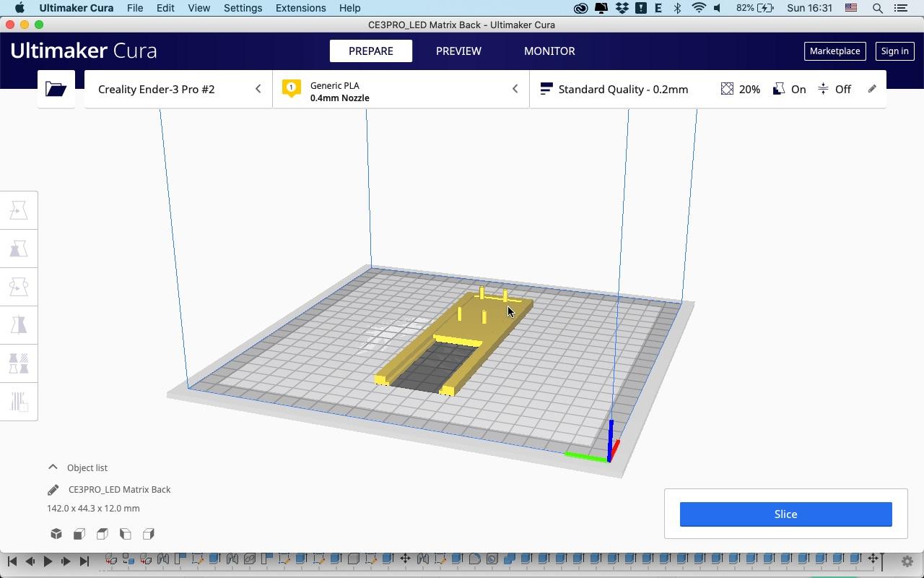
Task: Open the Apple menu
Action: tap(19, 8)
